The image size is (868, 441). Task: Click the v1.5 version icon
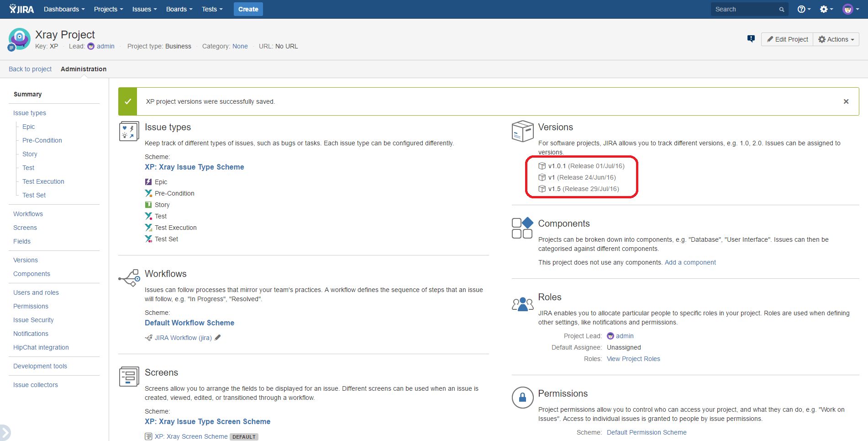coord(542,189)
